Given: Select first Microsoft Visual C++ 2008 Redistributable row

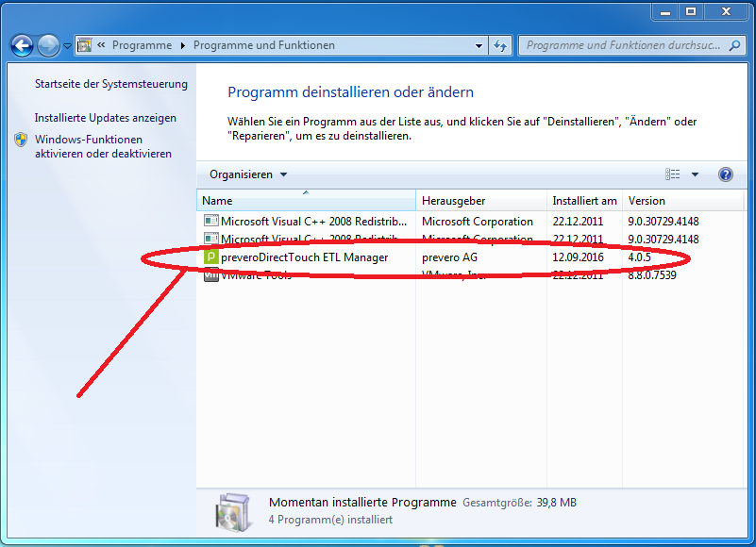Looking at the screenshot, I should 471,222.
